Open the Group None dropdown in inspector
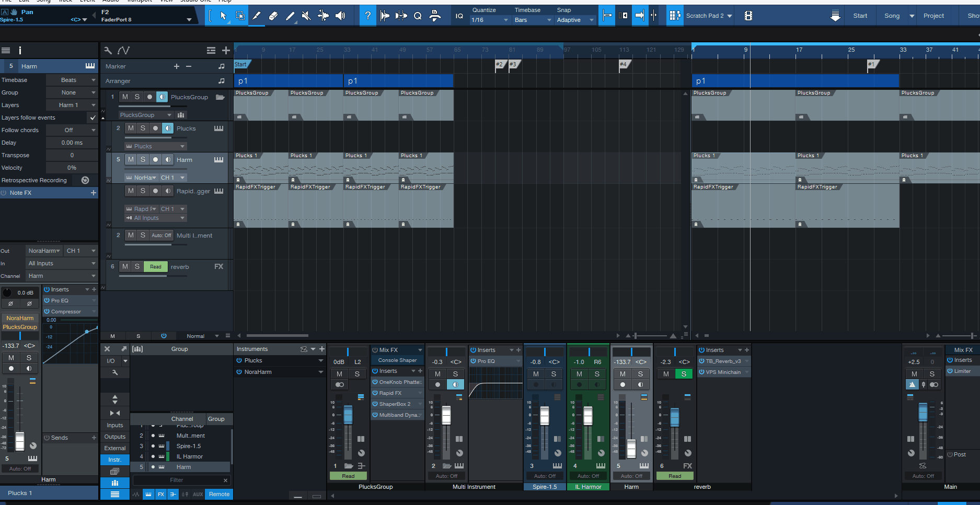This screenshot has width=980, height=505. [x=72, y=92]
